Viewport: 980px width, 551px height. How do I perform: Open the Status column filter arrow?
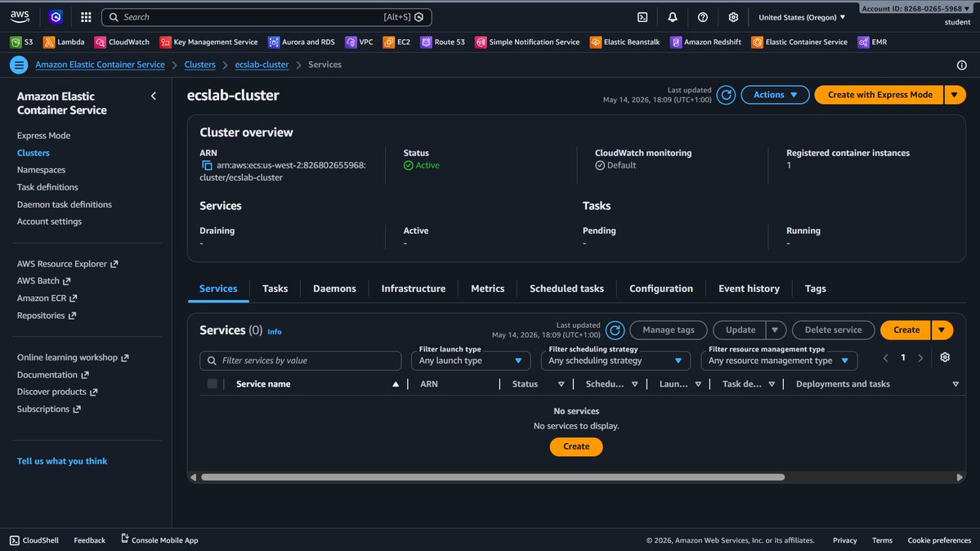(562, 384)
